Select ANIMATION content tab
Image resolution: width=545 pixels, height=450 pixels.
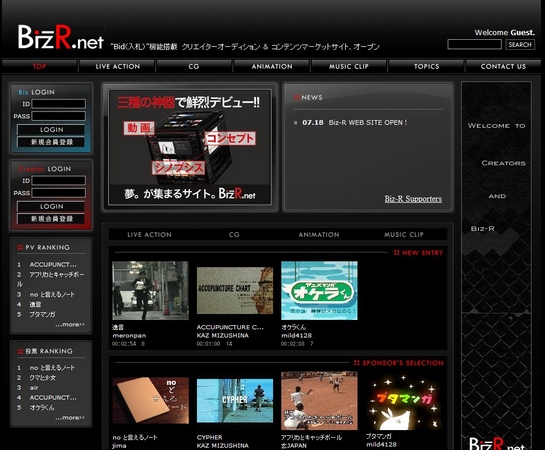click(319, 235)
